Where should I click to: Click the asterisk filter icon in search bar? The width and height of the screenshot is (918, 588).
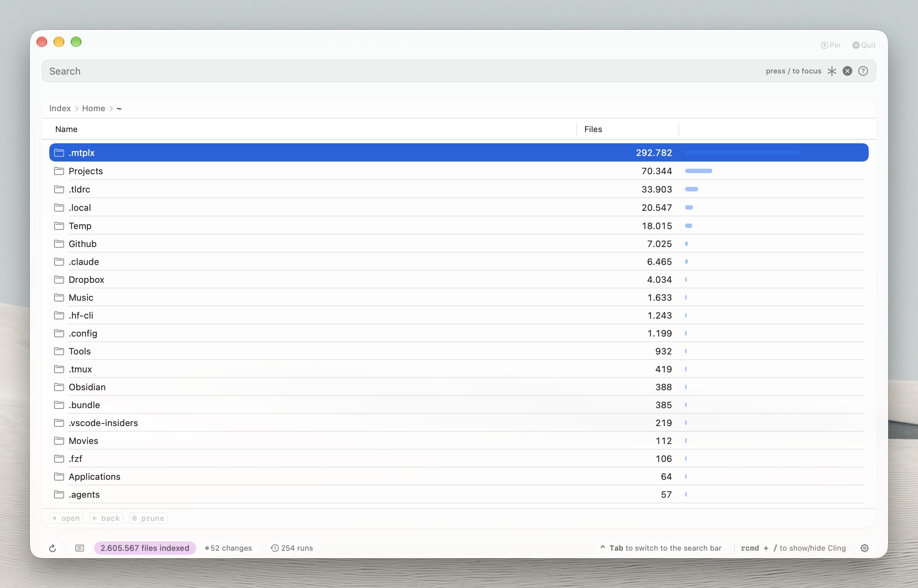(832, 71)
